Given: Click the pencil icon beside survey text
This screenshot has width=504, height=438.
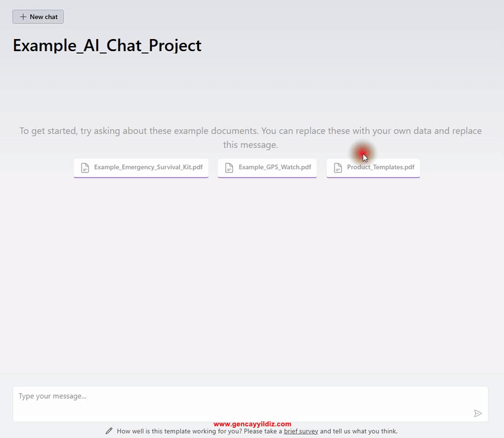Looking at the screenshot, I should (109, 431).
